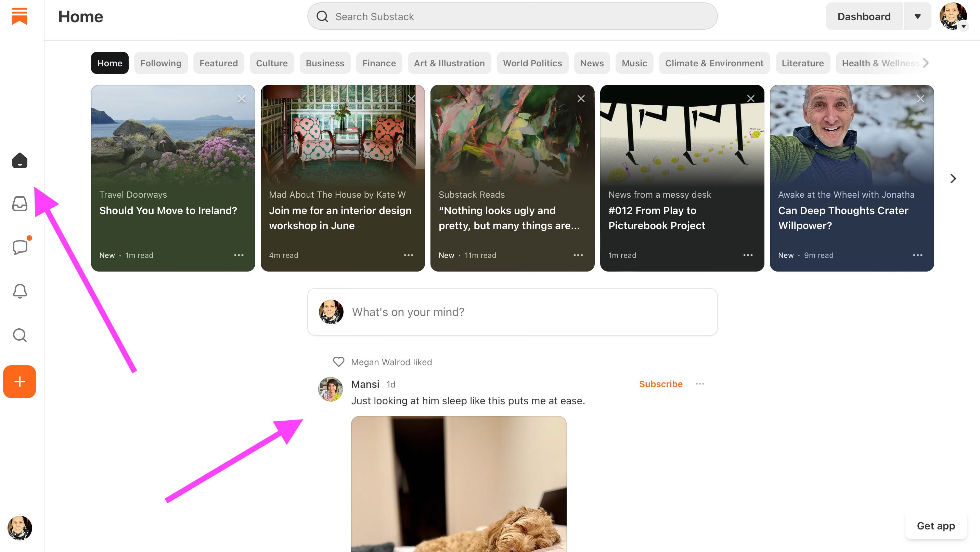This screenshot has width=980, height=552.
Task: Open the Nothing looks ugly post
Action: pos(509,218)
